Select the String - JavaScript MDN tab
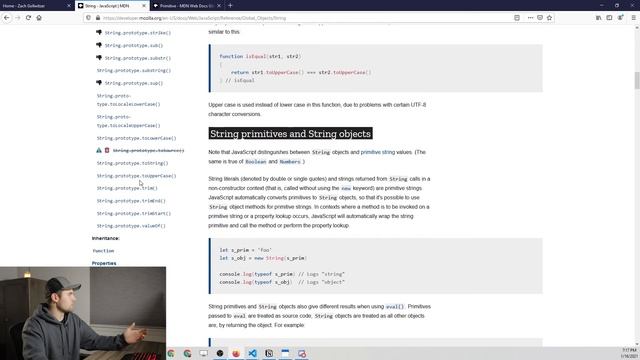Image resolution: width=640 pixels, height=360 pixels. [x=112, y=6]
